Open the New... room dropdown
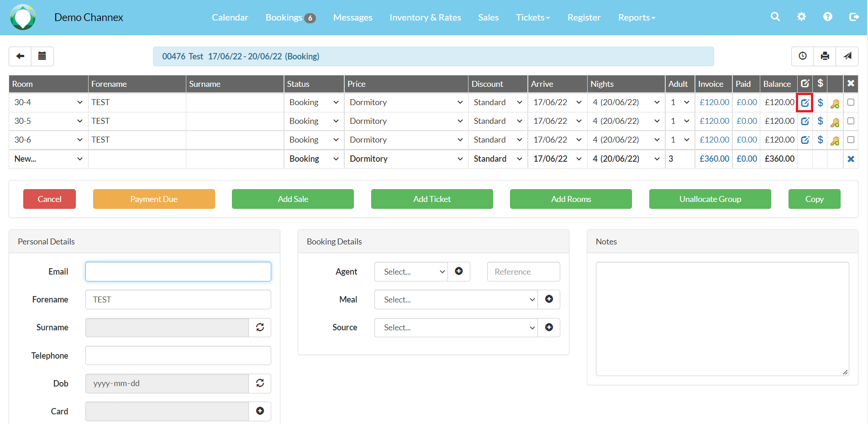The height and width of the screenshot is (424, 868). coord(48,159)
